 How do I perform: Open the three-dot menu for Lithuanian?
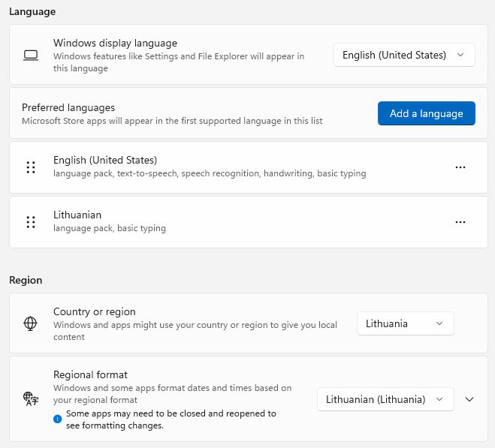coord(460,222)
